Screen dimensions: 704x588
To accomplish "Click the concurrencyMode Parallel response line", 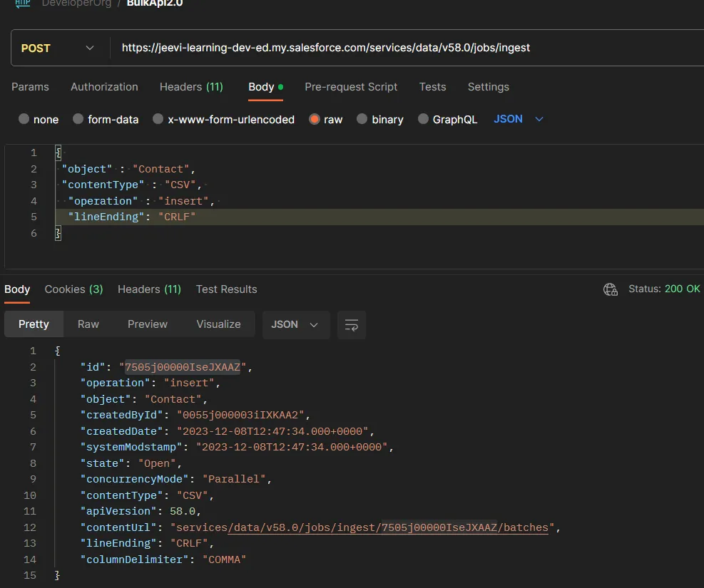I will (x=176, y=479).
